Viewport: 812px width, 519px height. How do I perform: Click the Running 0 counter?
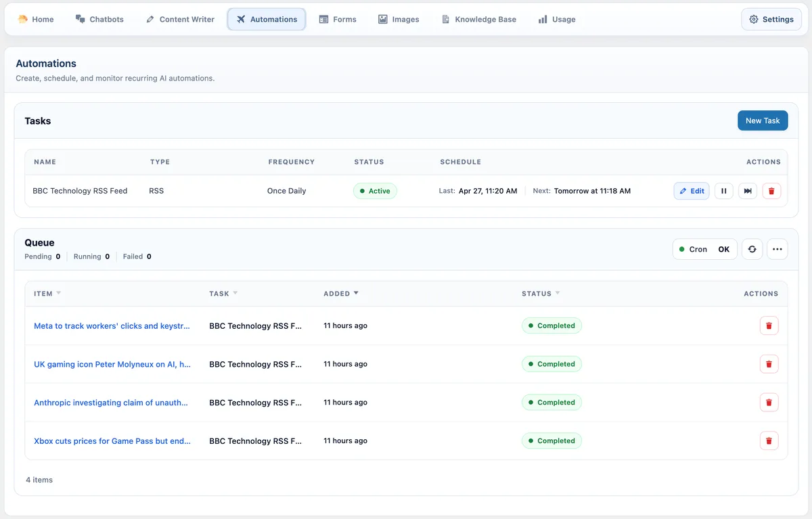[x=91, y=256]
